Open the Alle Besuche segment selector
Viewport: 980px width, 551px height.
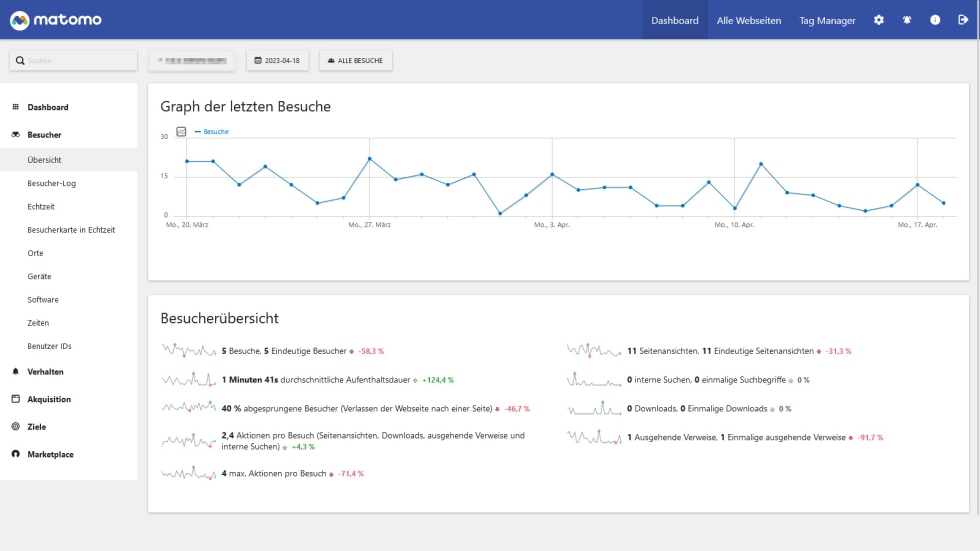point(356,61)
